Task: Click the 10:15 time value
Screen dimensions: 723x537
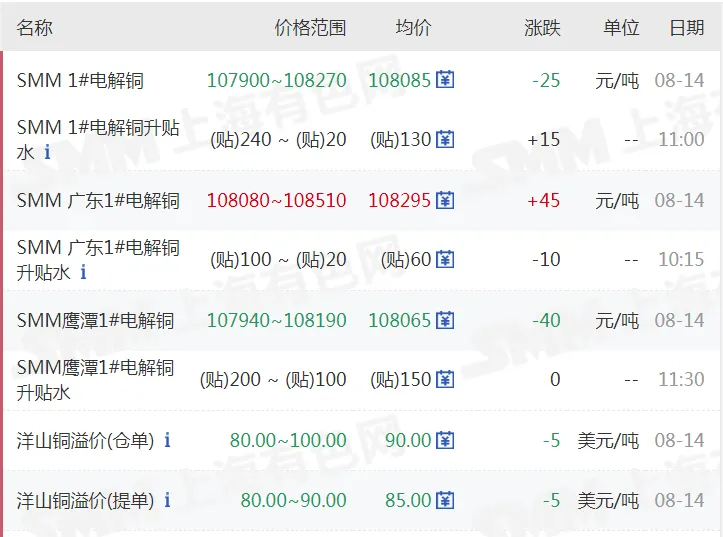Action: [x=682, y=260]
